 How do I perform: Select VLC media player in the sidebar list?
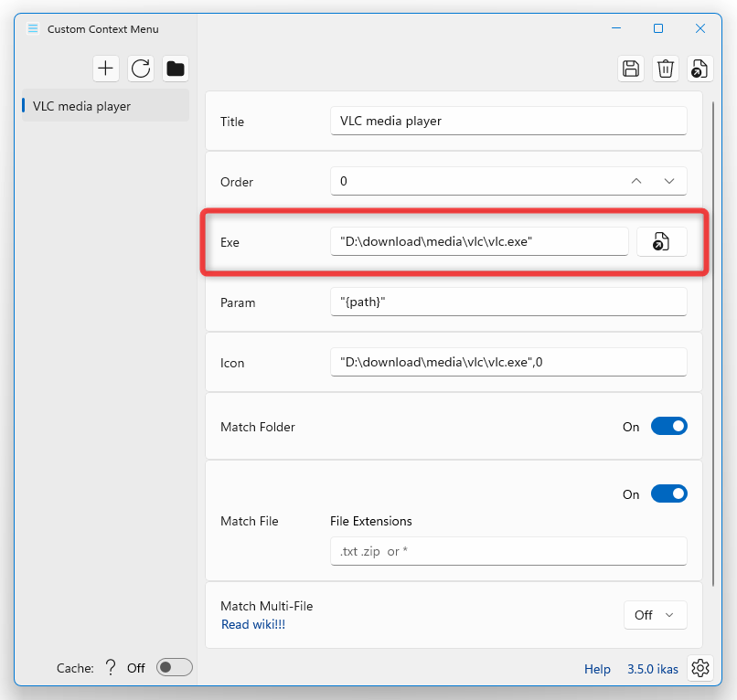tap(105, 106)
